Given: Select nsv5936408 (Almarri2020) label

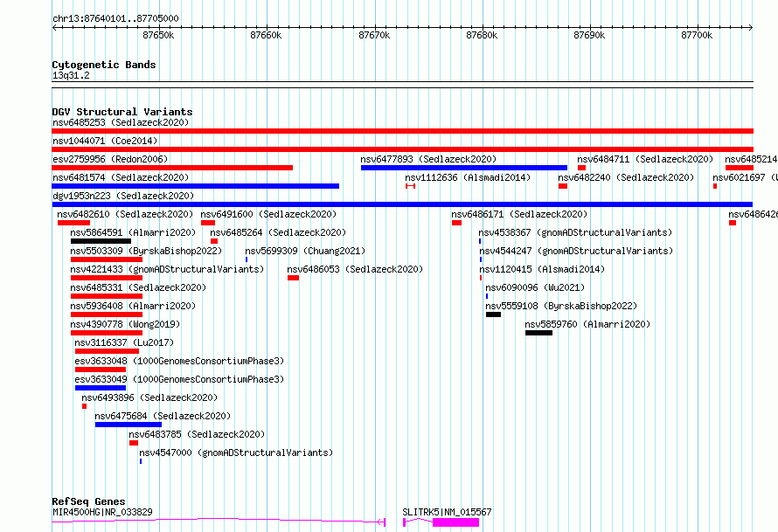Looking at the screenshot, I should [133, 306].
